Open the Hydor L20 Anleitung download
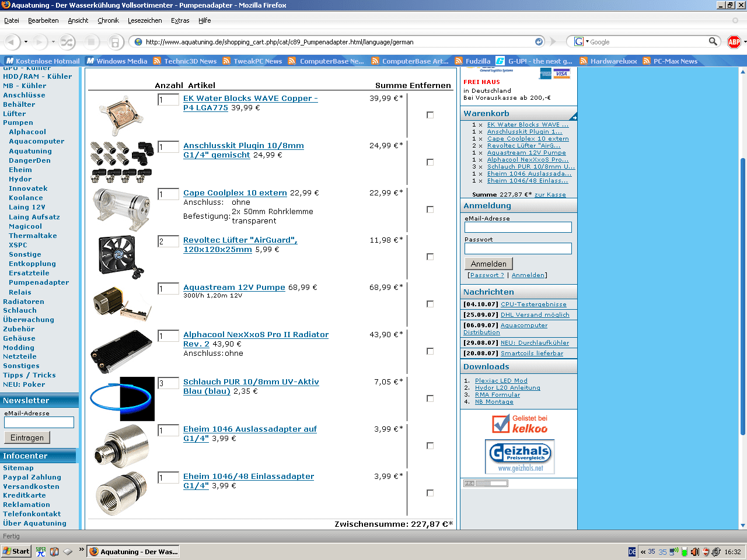The height and width of the screenshot is (560, 747). point(508,388)
